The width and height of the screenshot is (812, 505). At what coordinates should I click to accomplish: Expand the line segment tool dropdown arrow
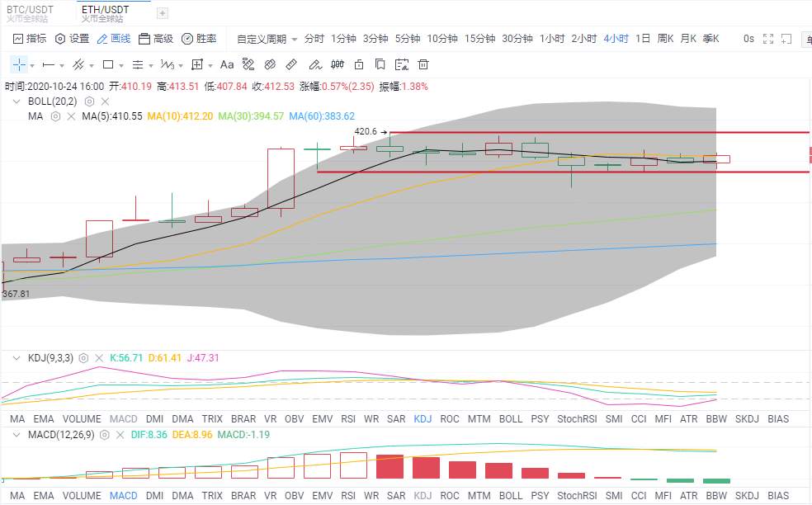[62, 66]
